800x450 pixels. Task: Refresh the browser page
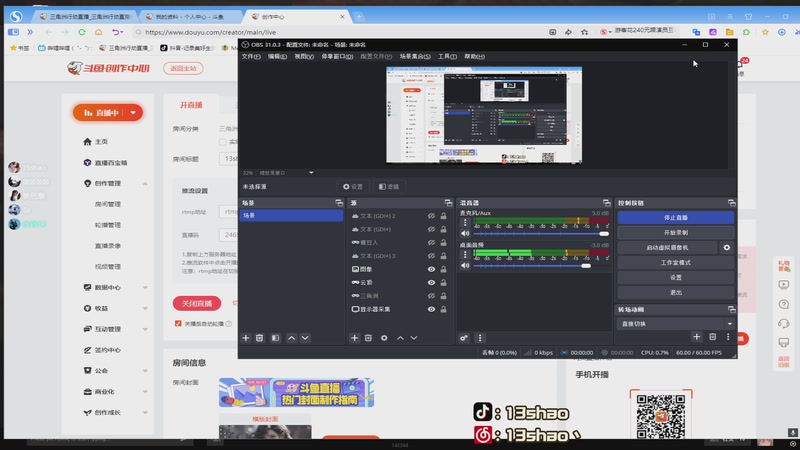[x=82, y=32]
